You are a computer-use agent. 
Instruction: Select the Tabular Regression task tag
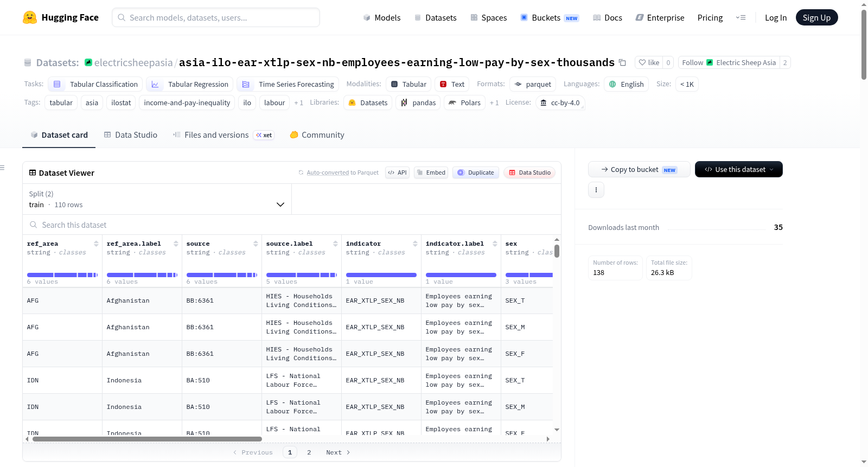(x=190, y=84)
